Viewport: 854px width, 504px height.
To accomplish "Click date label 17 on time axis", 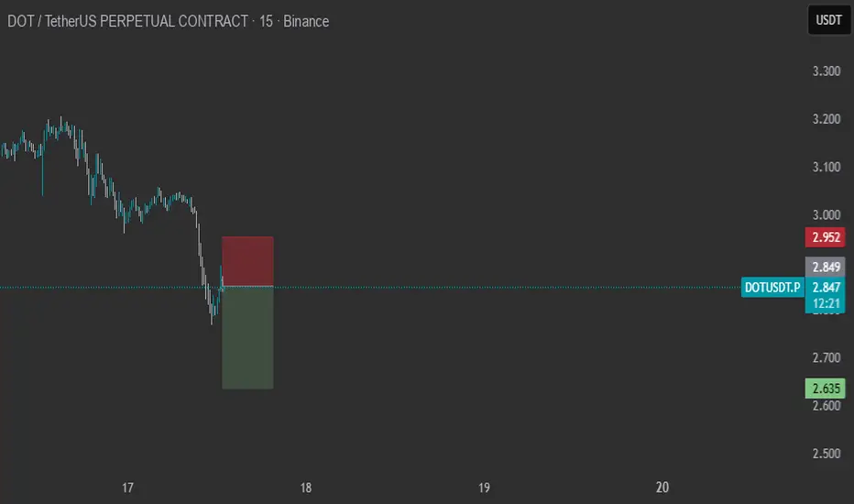I will pos(127,488).
